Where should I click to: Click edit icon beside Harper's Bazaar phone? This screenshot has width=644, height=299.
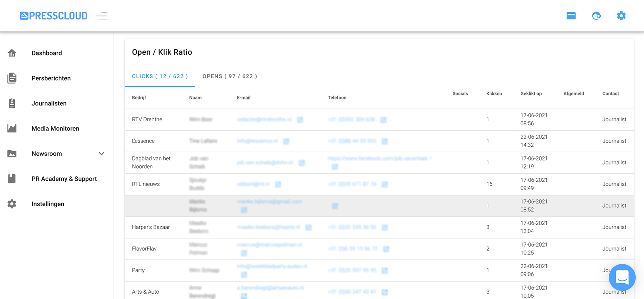[x=385, y=227]
